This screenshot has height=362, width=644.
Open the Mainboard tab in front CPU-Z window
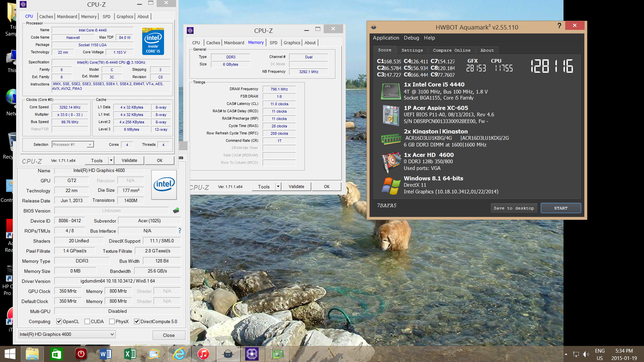coord(67,16)
